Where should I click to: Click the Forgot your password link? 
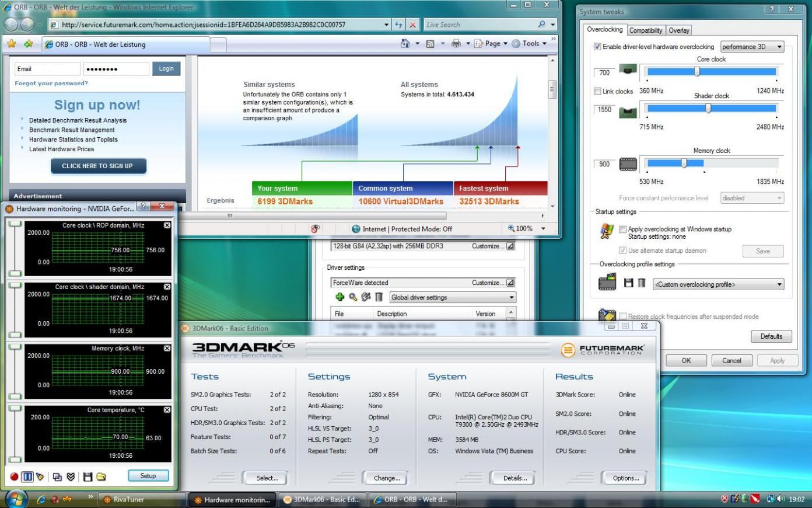pos(51,83)
